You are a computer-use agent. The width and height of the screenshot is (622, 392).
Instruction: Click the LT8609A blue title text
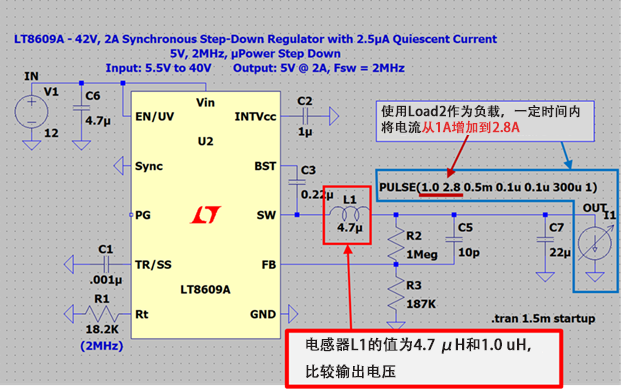point(255,39)
